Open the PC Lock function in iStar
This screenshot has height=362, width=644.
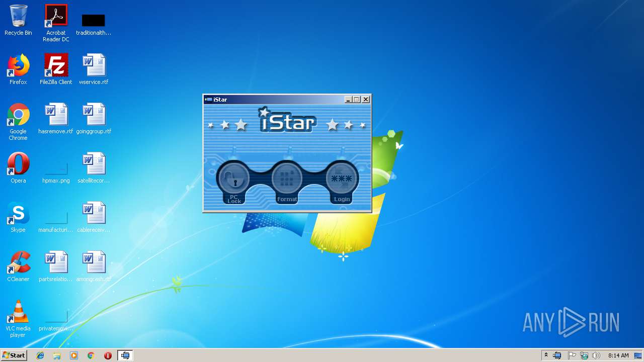pyautogui.click(x=234, y=182)
